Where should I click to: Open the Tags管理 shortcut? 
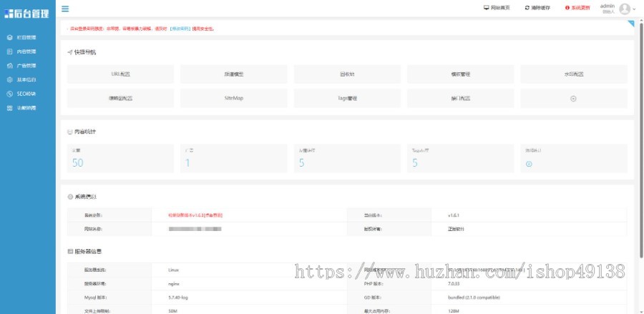coord(347,99)
